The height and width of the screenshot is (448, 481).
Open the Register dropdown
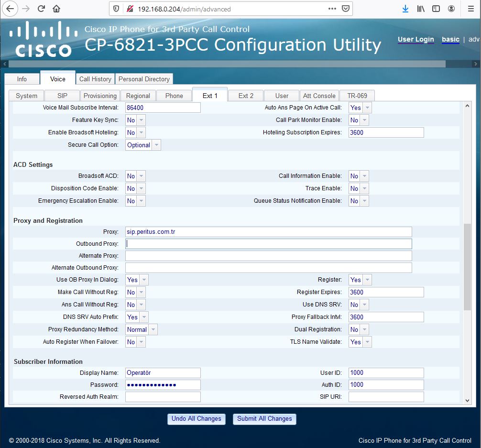tap(360, 280)
